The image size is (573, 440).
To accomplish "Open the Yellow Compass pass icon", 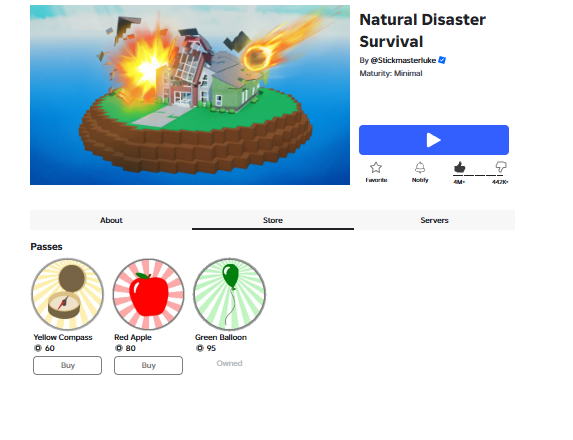I will (67, 294).
